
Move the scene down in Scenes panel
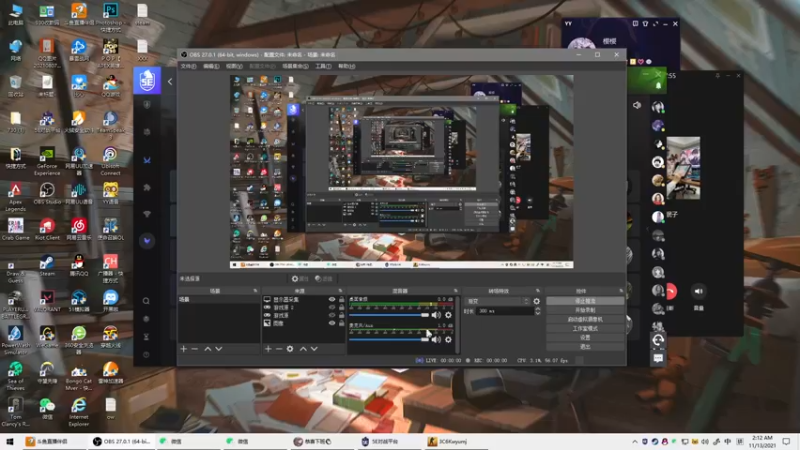click(x=219, y=349)
